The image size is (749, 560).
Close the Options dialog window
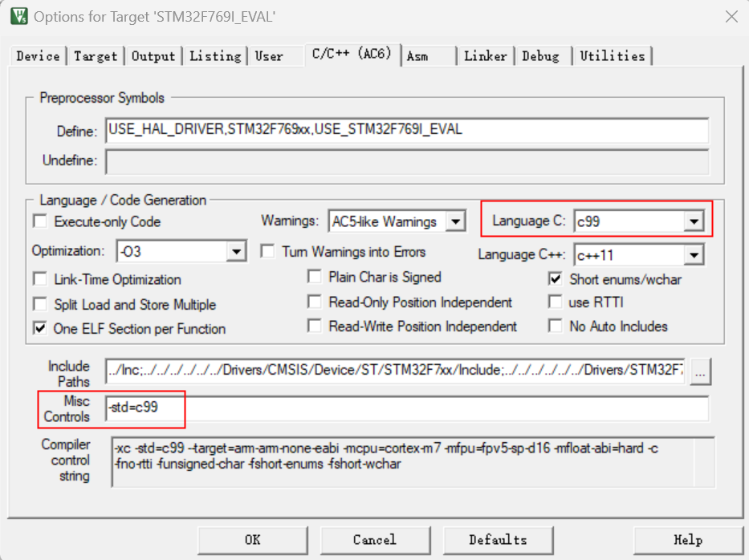[x=730, y=16]
